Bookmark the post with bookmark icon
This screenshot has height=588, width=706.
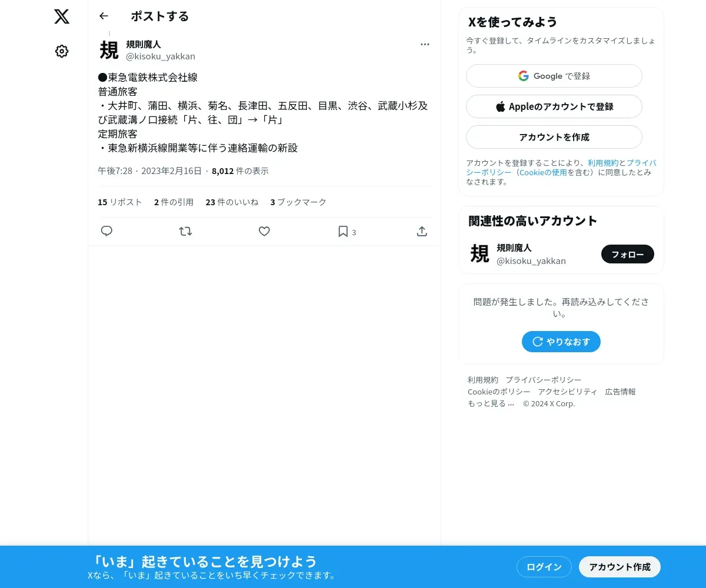tap(343, 231)
